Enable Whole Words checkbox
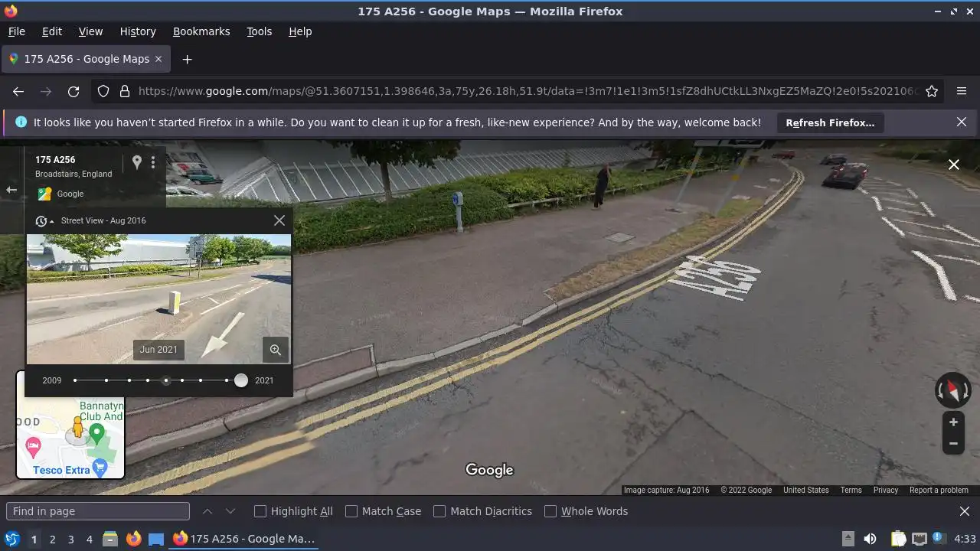 pyautogui.click(x=550, y=511)
